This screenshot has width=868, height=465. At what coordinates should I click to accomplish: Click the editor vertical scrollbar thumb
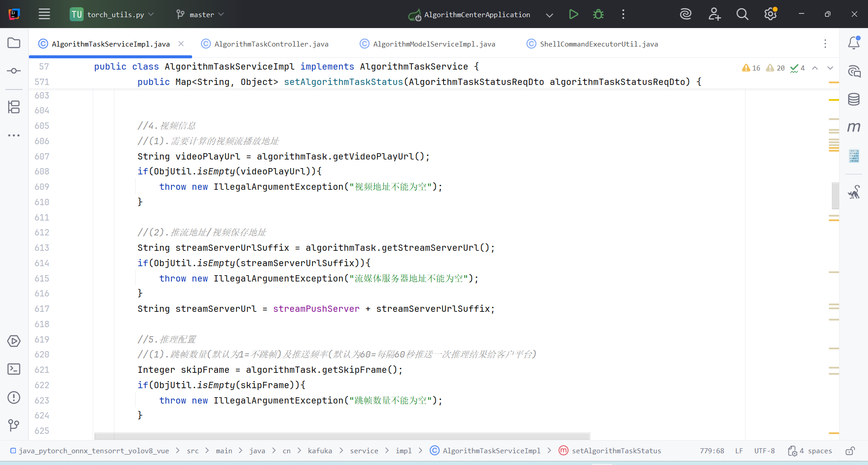pos(835,195)
